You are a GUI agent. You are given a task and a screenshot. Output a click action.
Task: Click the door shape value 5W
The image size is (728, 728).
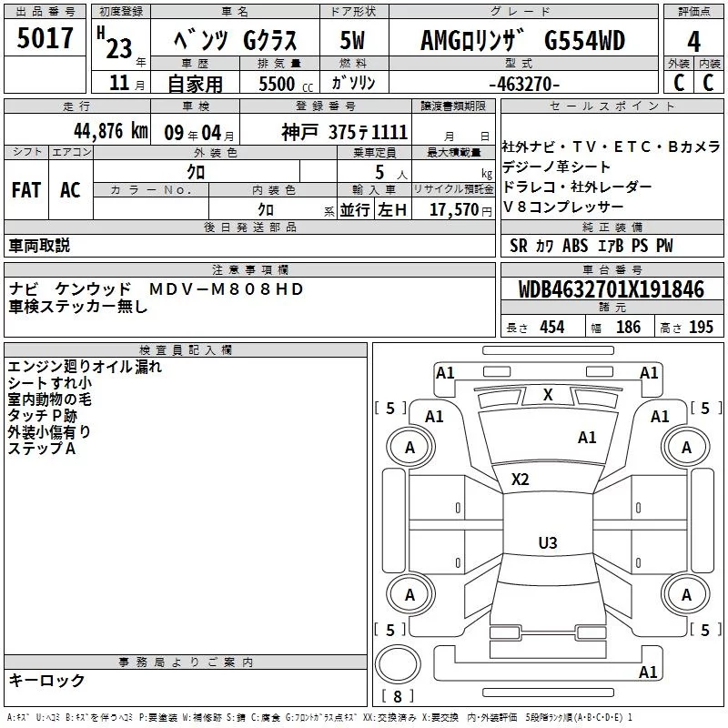click(x=352, y=40)
